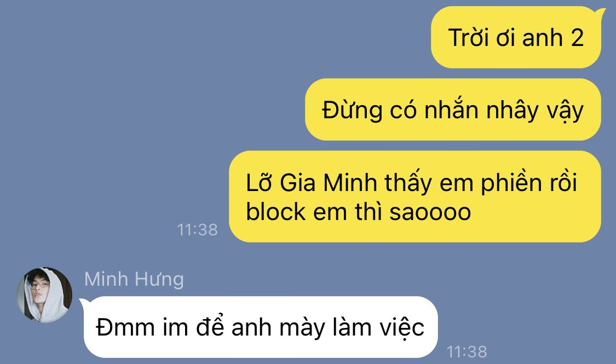Tap the tail of the top yellow bubble
Image resolution: width=616 pixels, height=364 pixels.
601,14
